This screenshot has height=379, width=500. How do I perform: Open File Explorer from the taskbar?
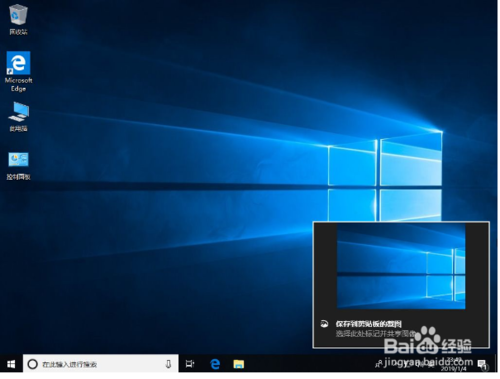coord(239,364)
